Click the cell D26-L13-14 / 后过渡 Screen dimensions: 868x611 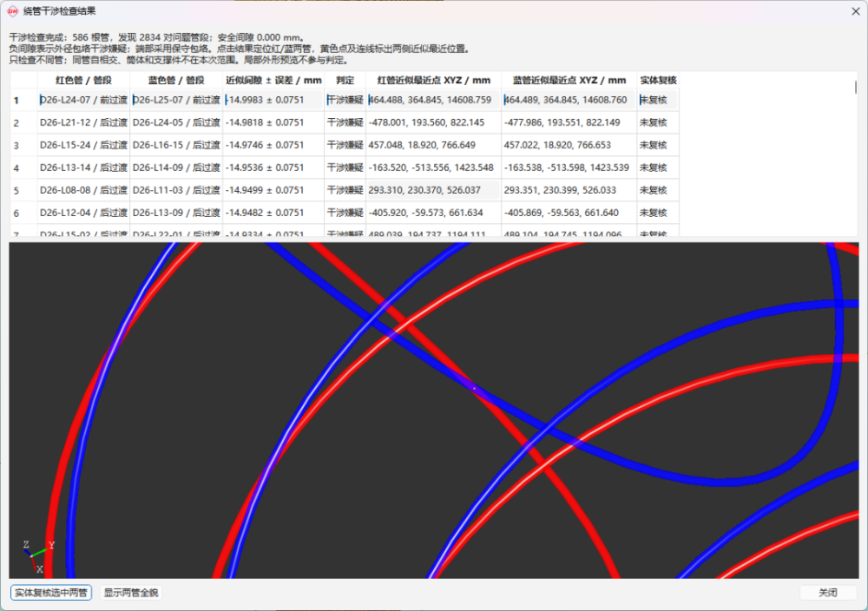tap(83, 168)
